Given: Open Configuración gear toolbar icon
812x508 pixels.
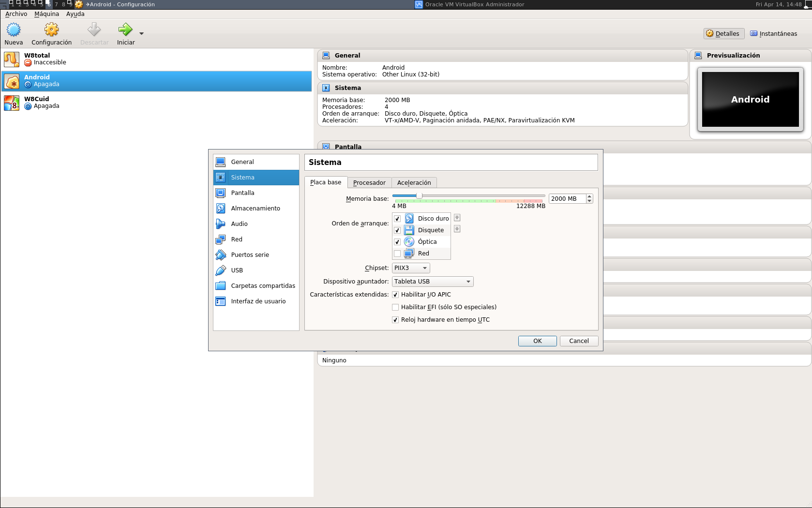Looking at the screenshot, I should 52,30.
